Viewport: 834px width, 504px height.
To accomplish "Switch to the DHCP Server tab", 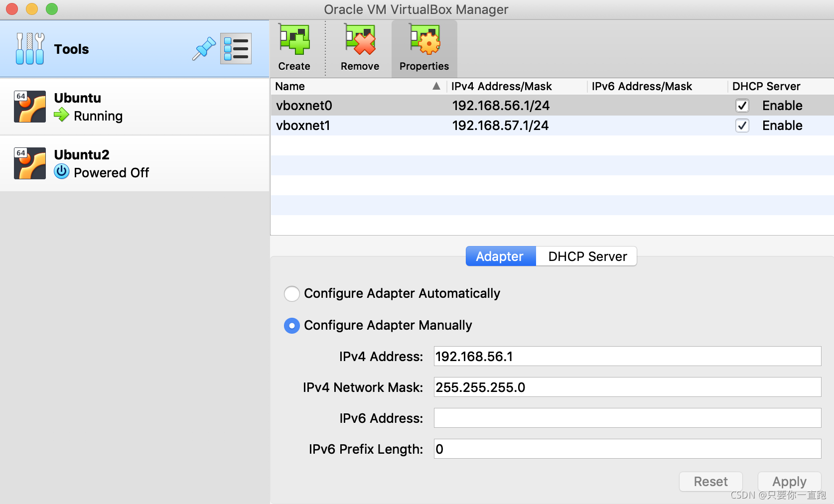I will coord(587,256).
